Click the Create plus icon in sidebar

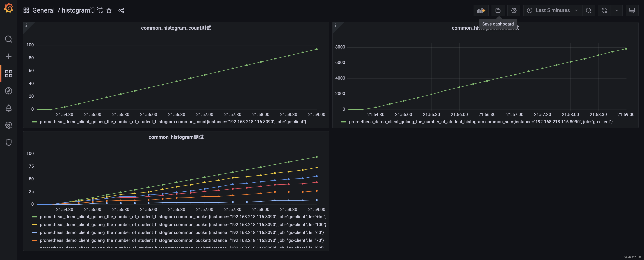(x=8, y=56)
